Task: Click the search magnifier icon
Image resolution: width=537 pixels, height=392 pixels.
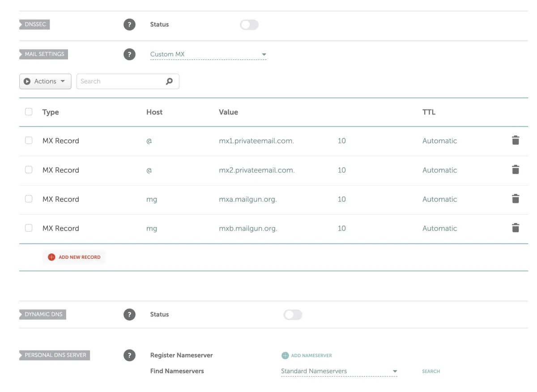Action: pos(169,81)
